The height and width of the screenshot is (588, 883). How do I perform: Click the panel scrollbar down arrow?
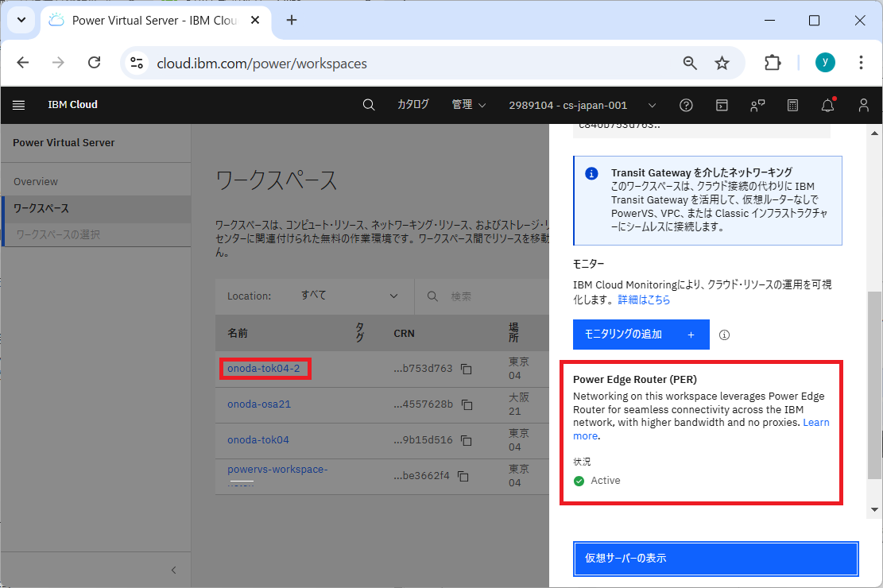(x=874, y=509)
